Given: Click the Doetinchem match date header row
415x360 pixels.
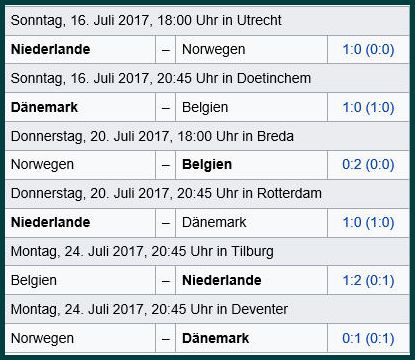Looking at the screenshot, I should pyautogui.click(x=207, y=78).
